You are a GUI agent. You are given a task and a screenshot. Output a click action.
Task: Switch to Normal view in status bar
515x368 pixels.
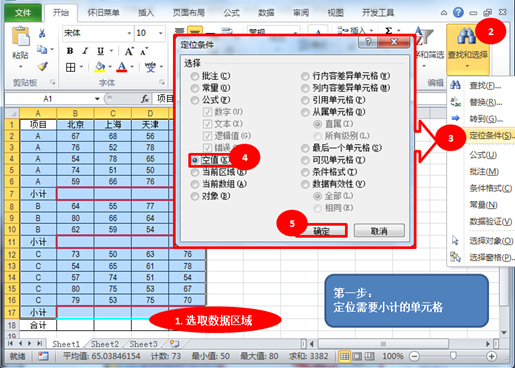(x=344, y=356)
